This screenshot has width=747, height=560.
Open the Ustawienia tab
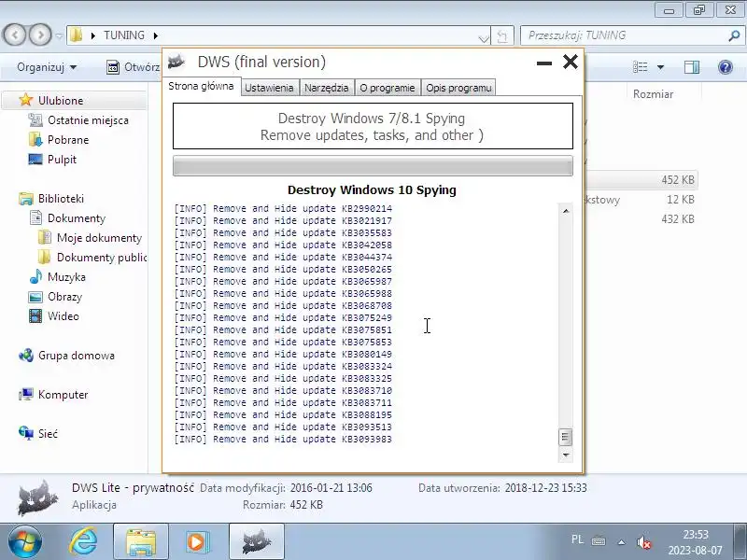(x=269, y=88)
